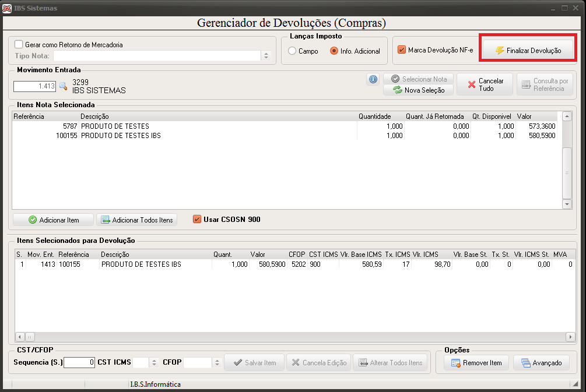Viewport: 586px width, 392px height.
Task: Toggle Gerar como Retorno de Mercadoria checkbox
Action: (19, 44)
